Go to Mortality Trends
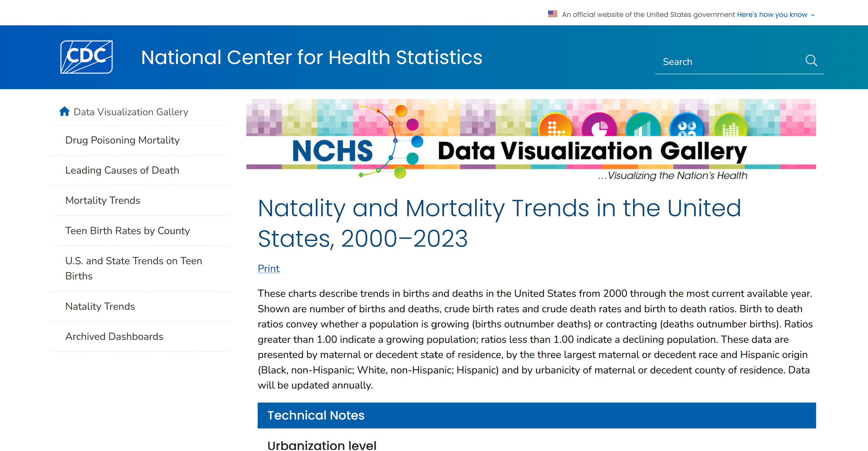This screenshot has width=868, height=451. coord(102,200)
